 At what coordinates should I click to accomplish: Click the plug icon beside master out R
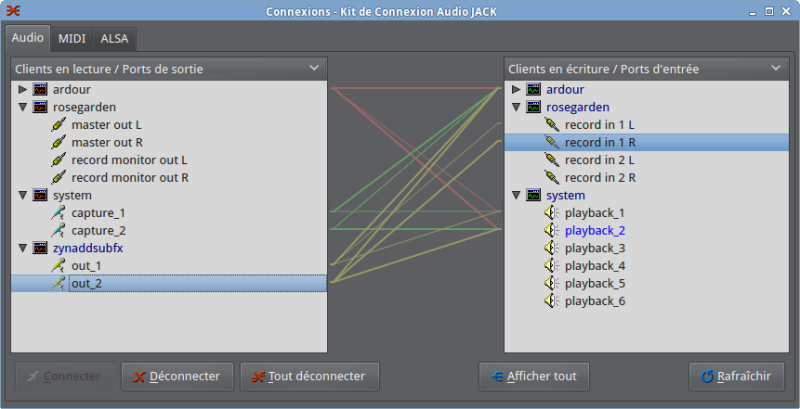(x=59, y=142)
